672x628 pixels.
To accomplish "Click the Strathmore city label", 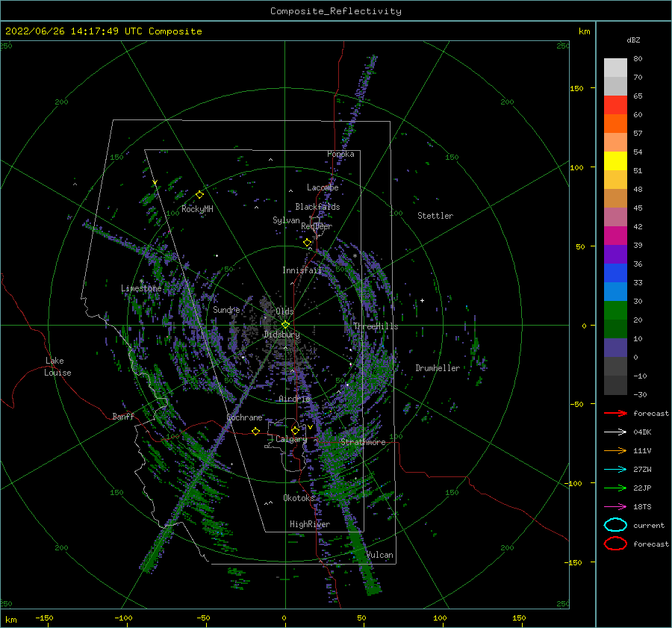I will pos(363,442).
